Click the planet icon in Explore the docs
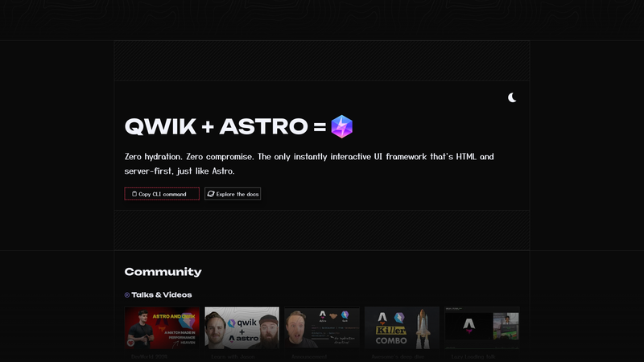 point(211,194)
